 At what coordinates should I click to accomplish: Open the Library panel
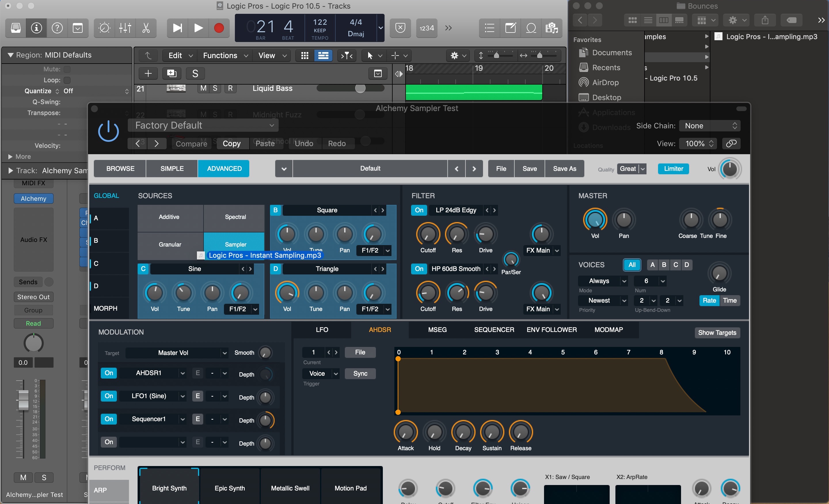(x=16, y=28)
